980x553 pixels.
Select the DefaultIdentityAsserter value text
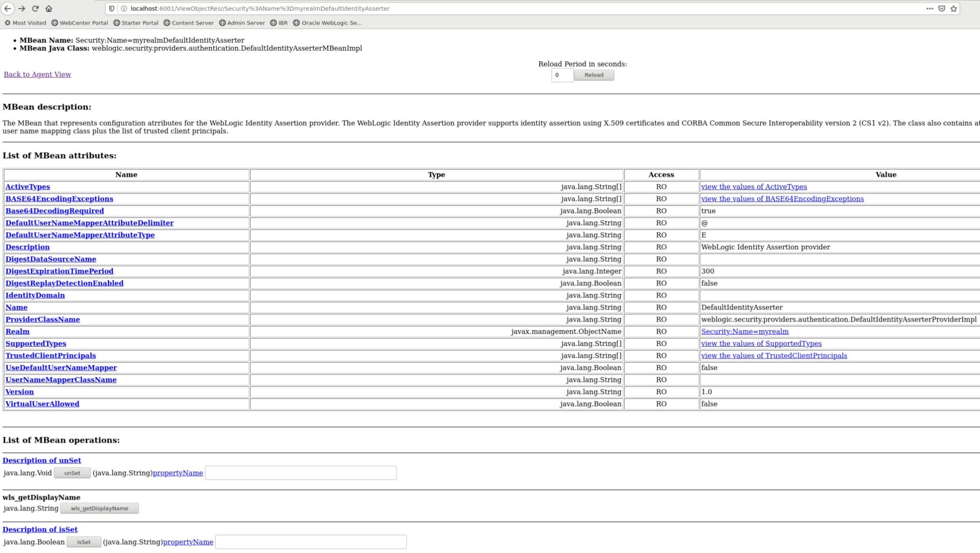coord(742,307)
